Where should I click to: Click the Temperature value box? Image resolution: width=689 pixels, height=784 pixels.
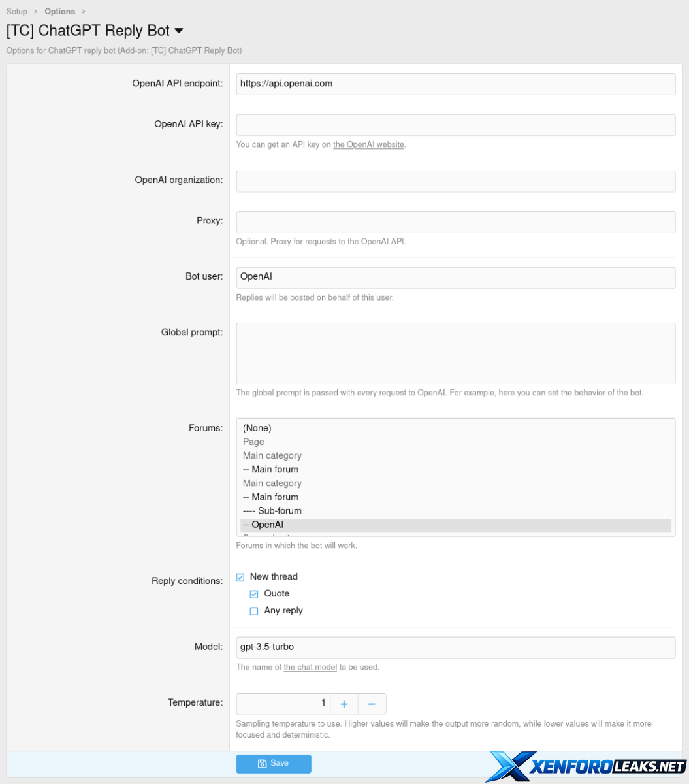tap(283, 704)
